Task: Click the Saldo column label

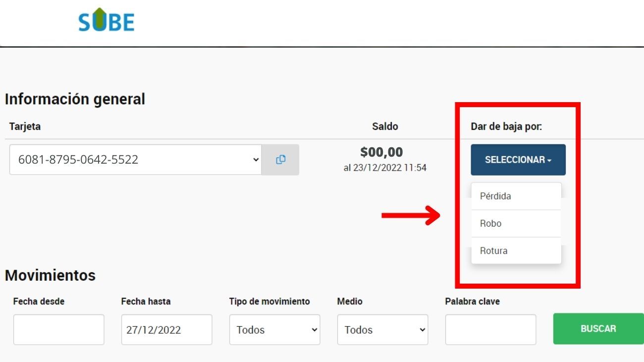Action: [x=385, y=126]
